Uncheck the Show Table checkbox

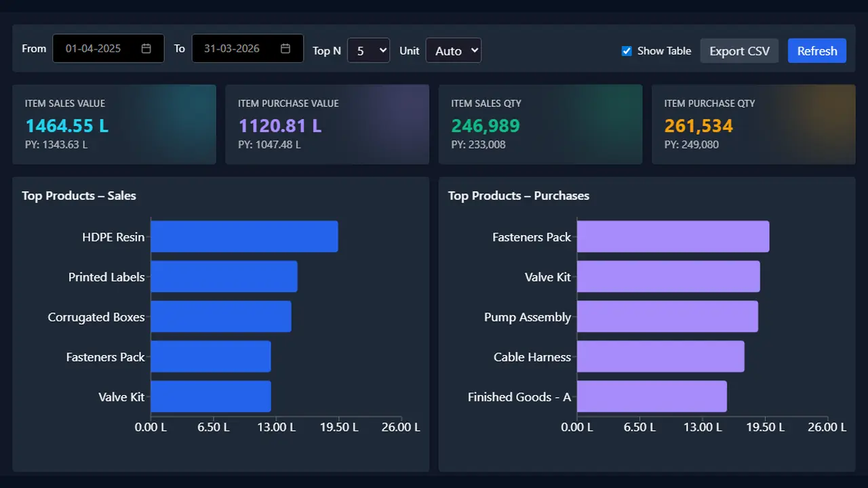pos(627,51)
